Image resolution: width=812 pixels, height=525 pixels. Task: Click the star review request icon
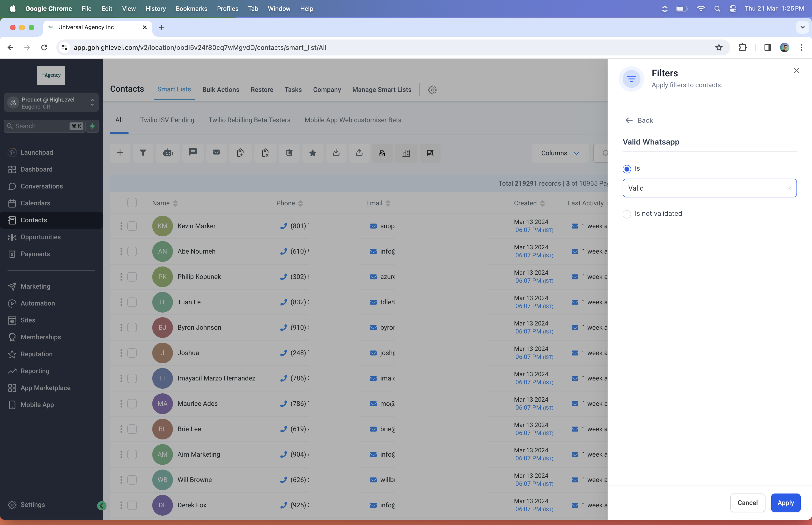[x=312, y=153]
